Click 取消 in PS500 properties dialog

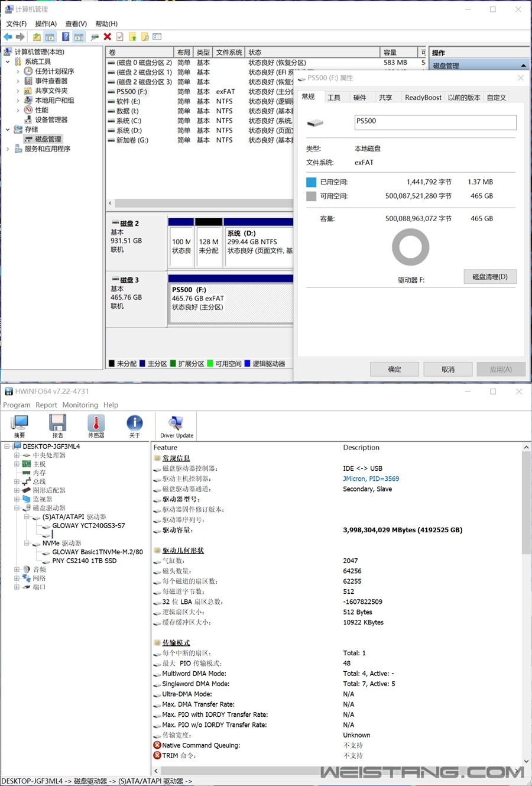pyautogui.click(x=448, y=370)
